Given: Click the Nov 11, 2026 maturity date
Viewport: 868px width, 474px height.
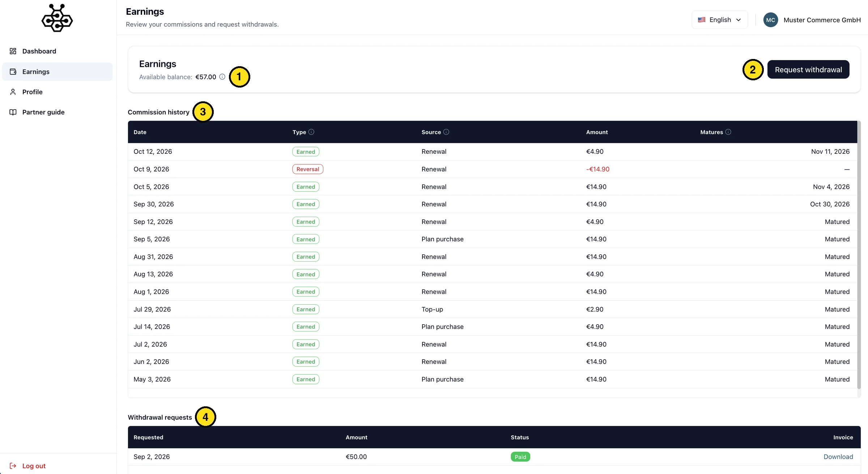Looking at the screenshot, I should [x=830, y=152].
